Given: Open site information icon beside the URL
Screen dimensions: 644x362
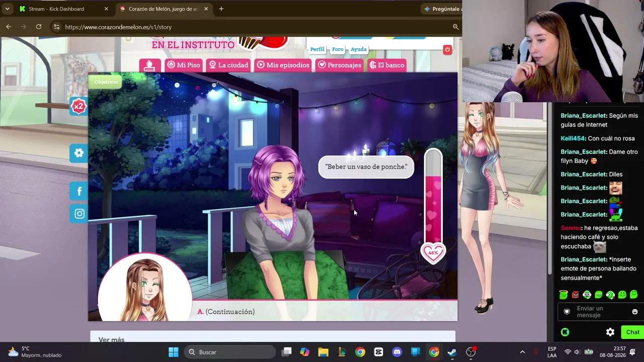Looking at the screenshot, I should (56, 27).
